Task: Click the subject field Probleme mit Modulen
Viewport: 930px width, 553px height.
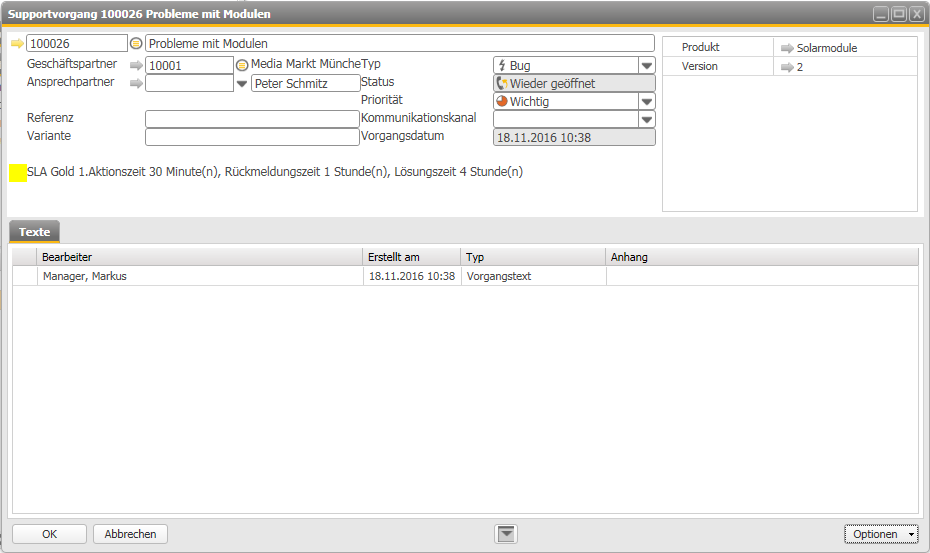Action: [x=400, y=43]
